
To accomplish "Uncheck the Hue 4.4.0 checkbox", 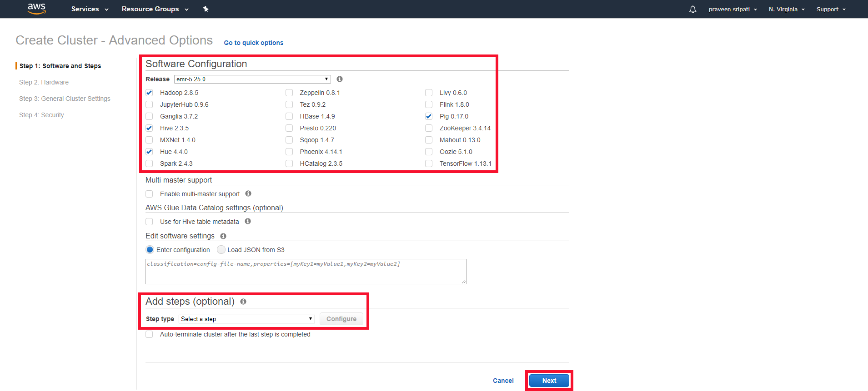I will click(149, 152).
